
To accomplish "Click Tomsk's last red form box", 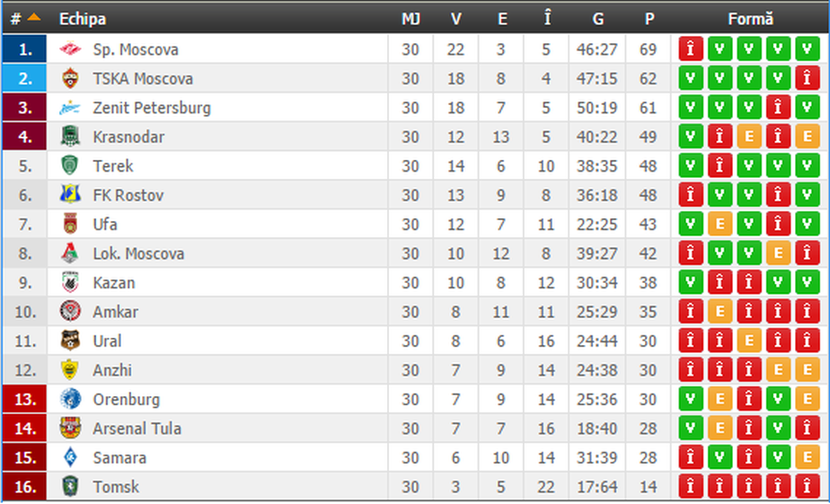I will point(807,487).
